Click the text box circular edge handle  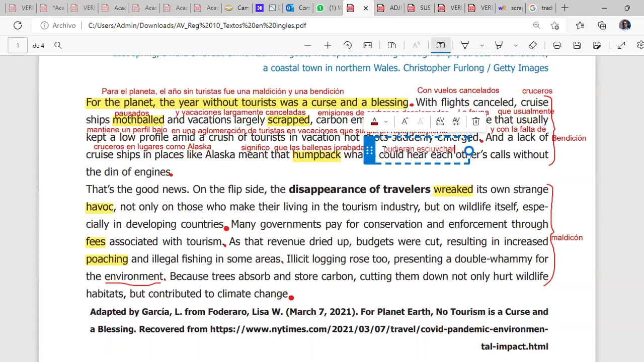[469, 150]
